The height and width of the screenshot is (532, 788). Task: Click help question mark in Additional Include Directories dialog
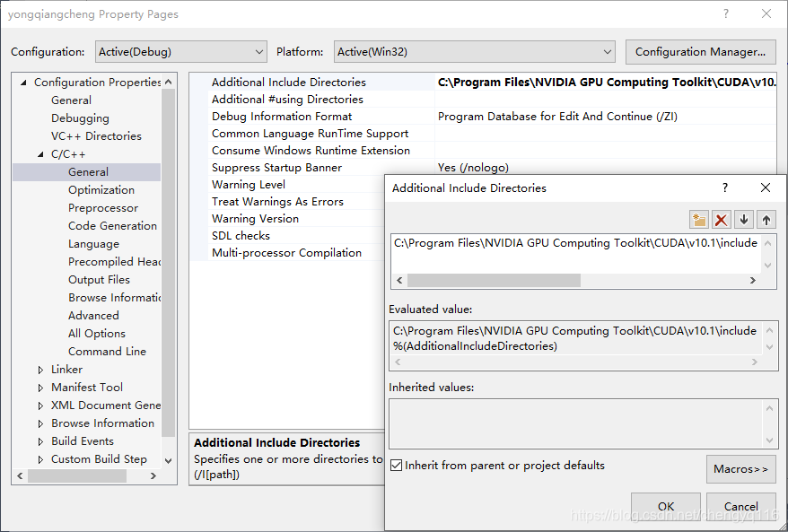(724, 188)
